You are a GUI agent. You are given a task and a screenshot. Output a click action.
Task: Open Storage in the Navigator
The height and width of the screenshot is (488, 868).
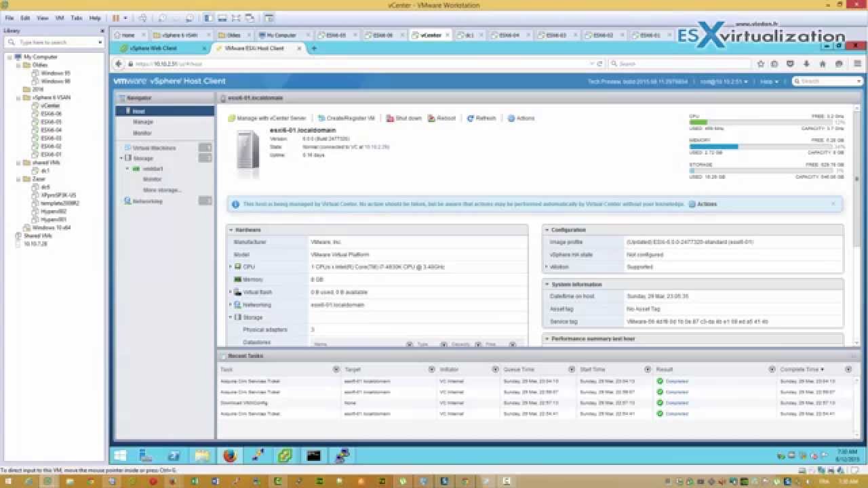click(x=143, y=158)
